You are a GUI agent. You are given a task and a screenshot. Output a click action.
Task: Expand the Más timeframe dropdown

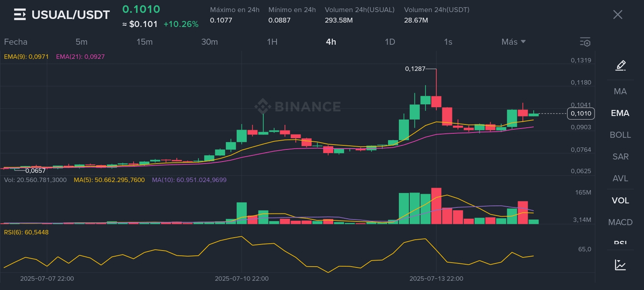point(514,42)
